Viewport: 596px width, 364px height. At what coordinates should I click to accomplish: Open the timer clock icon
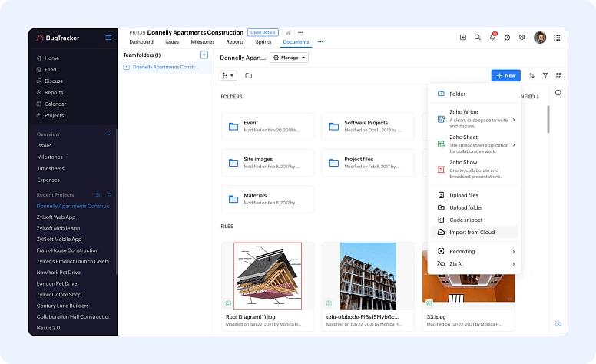click(507, 37)
